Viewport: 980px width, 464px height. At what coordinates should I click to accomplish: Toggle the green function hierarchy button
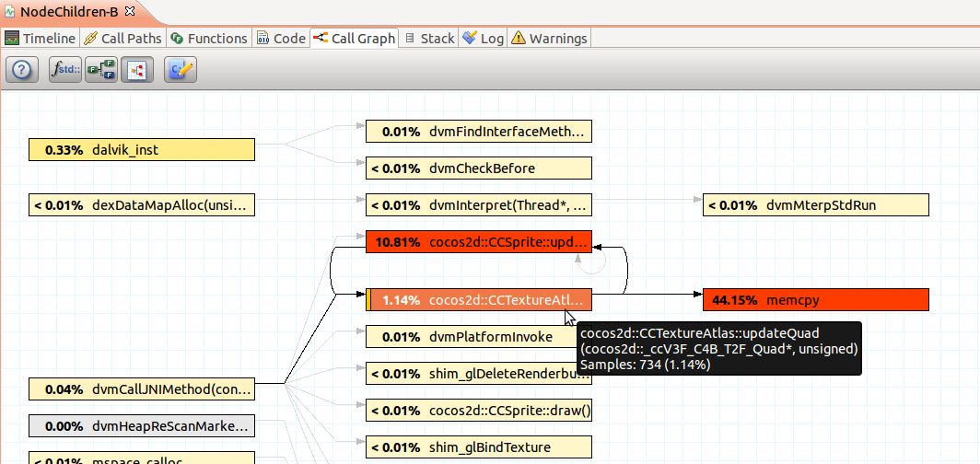(100, 69)
